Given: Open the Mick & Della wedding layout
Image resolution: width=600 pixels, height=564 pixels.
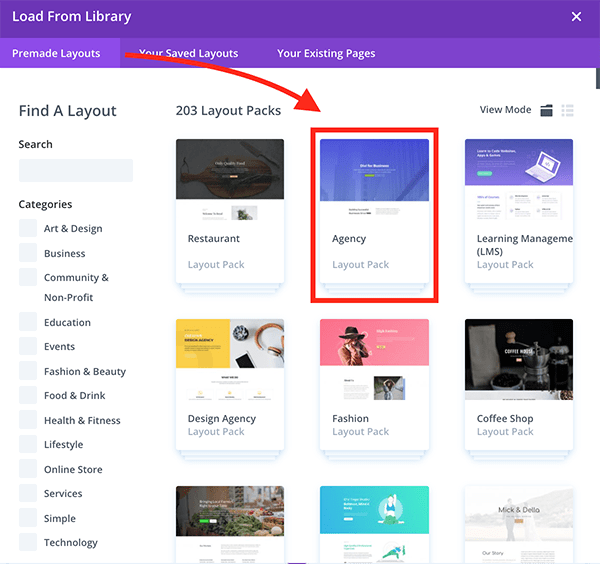Looking at the screenshot, I should coord(519,524).
